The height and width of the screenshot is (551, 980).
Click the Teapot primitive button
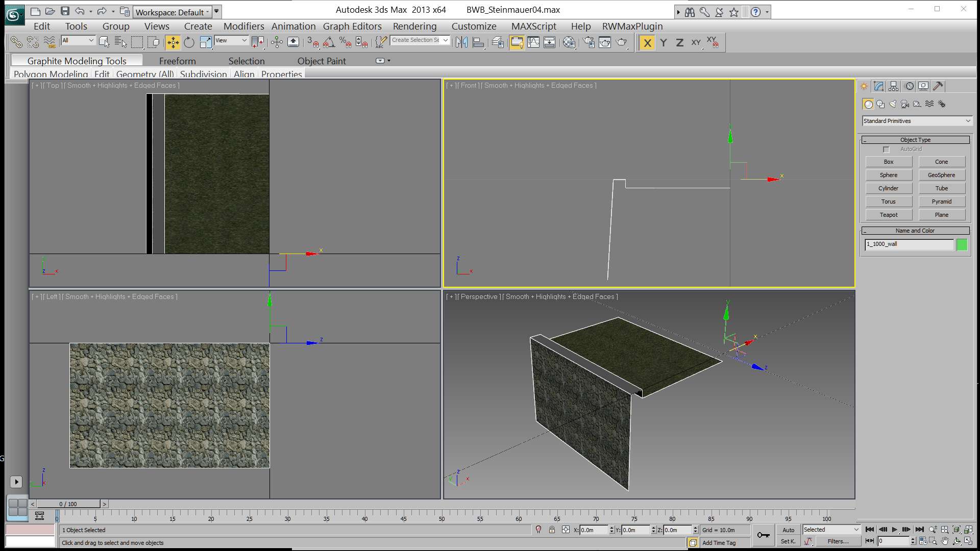pos(888,215)
